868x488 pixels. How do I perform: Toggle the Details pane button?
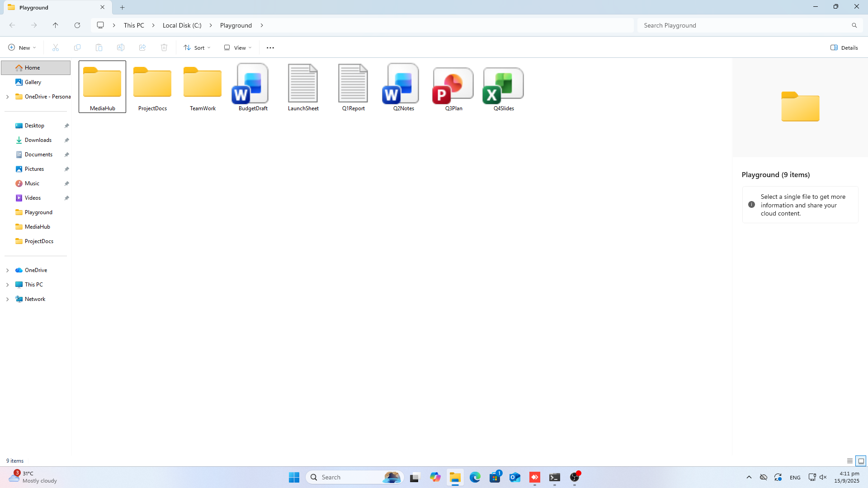pos(844,47)
